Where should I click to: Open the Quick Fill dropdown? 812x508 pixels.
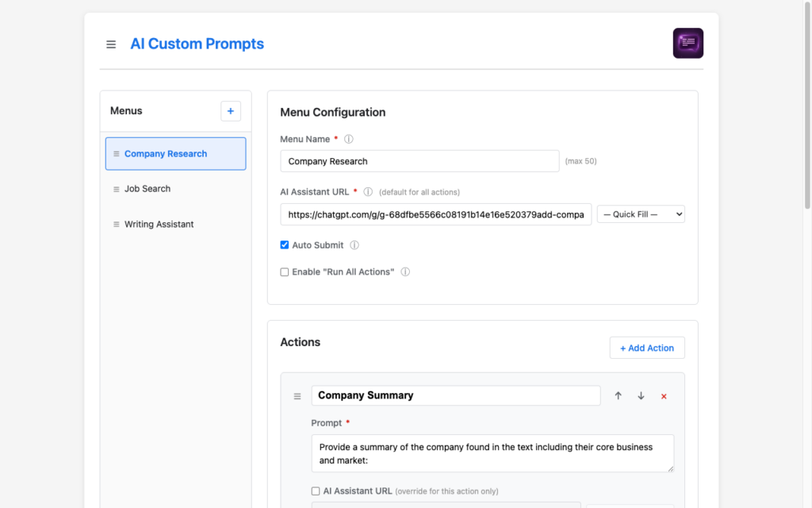[x=641, y=214]
